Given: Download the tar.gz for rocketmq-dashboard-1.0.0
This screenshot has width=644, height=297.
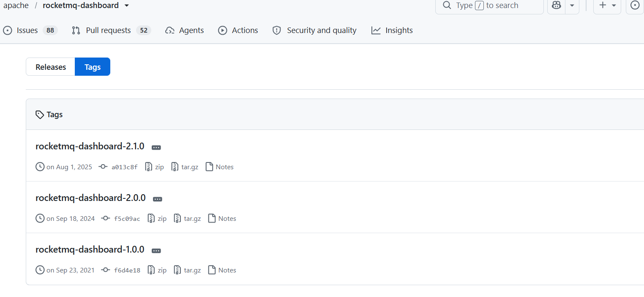Looking at the screenshot, I should pos(187,270).
